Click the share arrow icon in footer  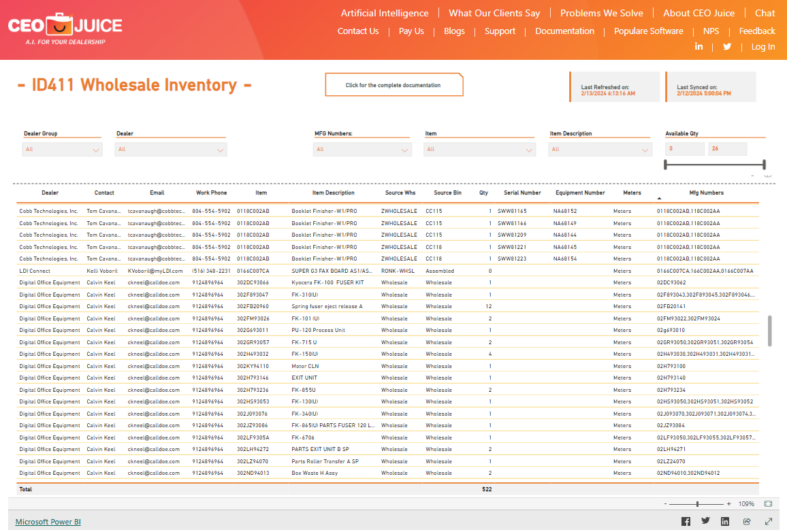pos(747,522)
